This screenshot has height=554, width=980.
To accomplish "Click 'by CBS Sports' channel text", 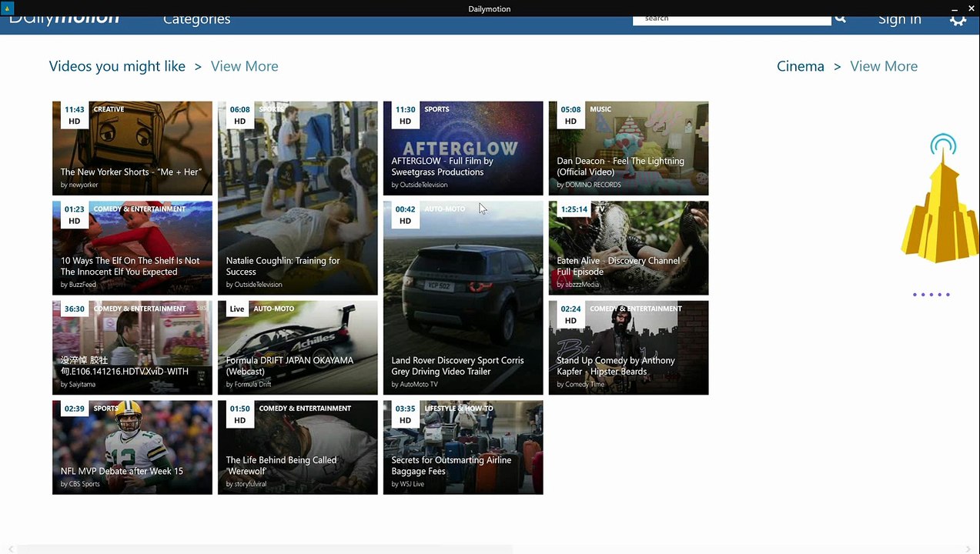I will 80,484.
